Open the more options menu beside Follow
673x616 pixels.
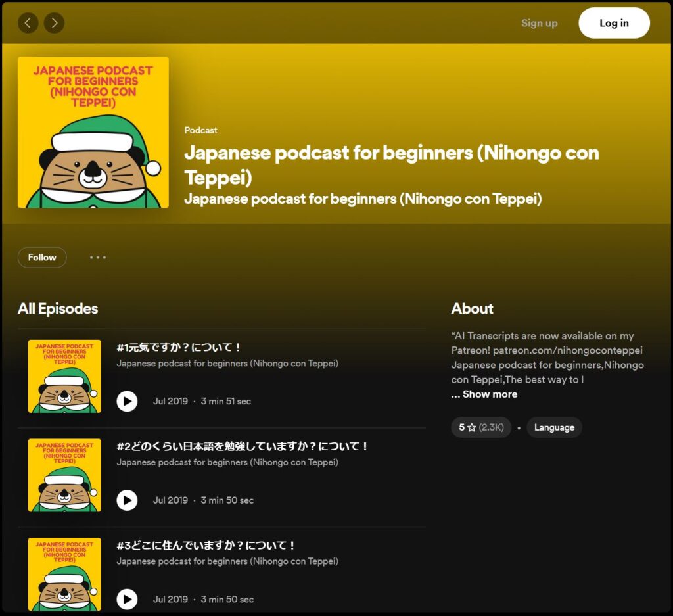(x=97, y=257)
